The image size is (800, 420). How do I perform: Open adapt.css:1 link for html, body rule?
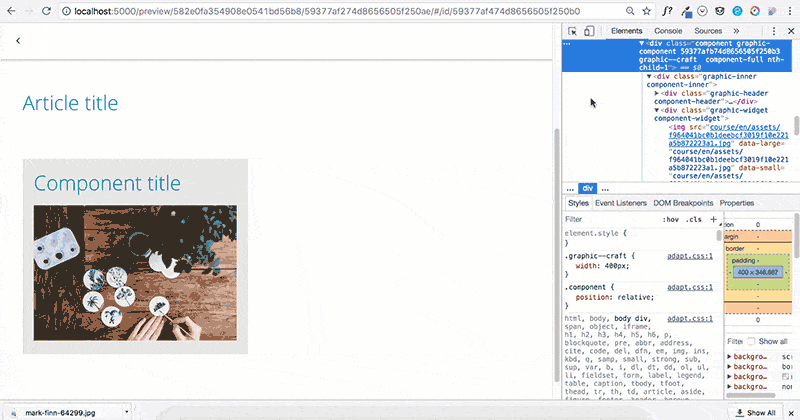[x=690, y=318]
